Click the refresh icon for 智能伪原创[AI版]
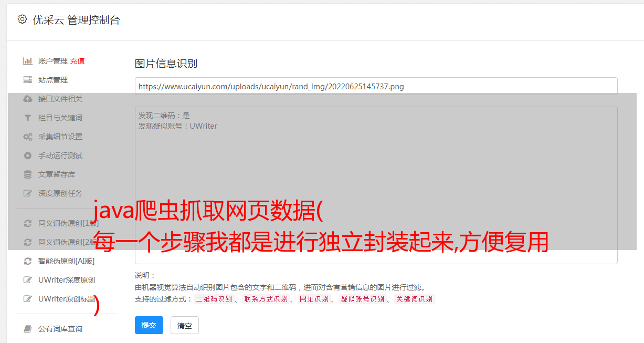The image size is (644, 343). [28, 261]
